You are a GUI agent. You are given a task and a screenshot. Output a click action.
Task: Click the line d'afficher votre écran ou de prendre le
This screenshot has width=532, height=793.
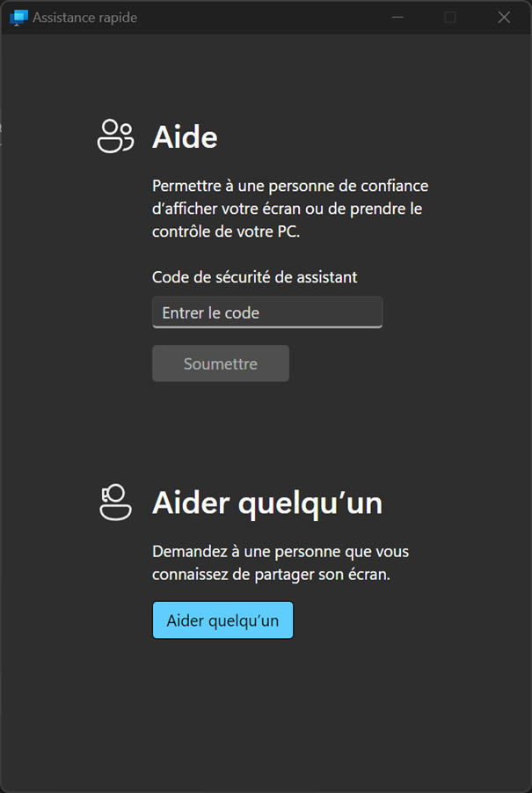288,209
